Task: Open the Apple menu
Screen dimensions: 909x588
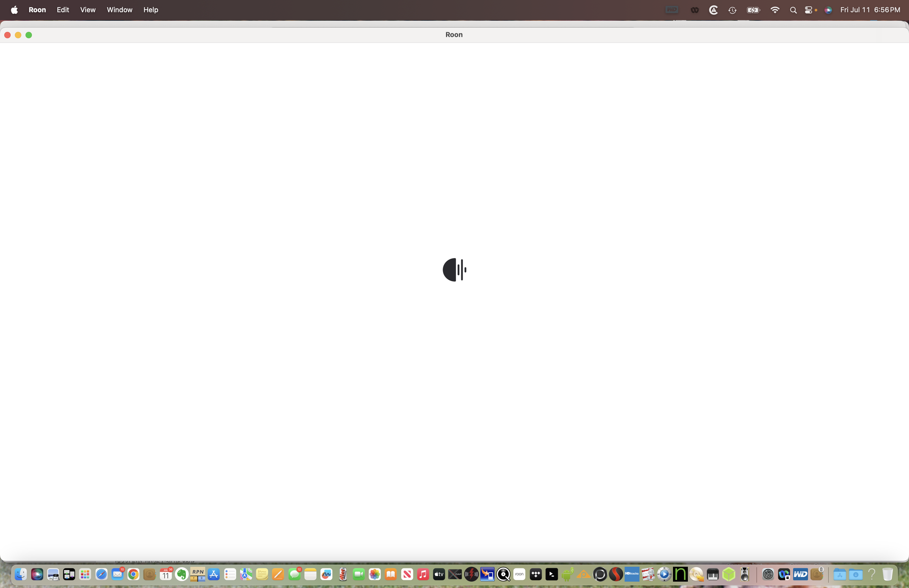Action: pyautogui.click(x=14, y=10)
